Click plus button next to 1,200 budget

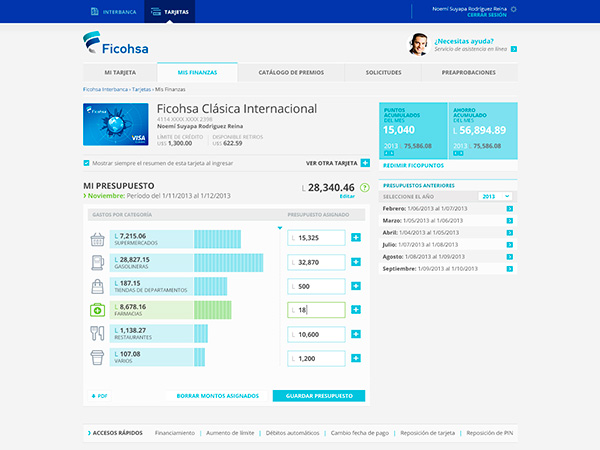coord(356,358)
